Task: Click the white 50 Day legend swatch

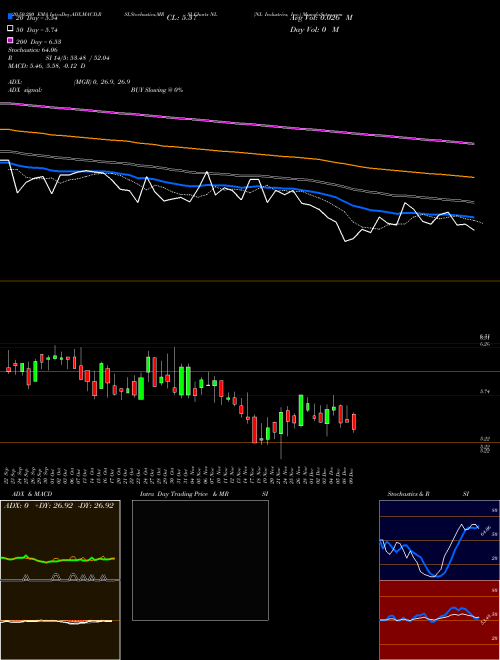Action: coord(11,29)
